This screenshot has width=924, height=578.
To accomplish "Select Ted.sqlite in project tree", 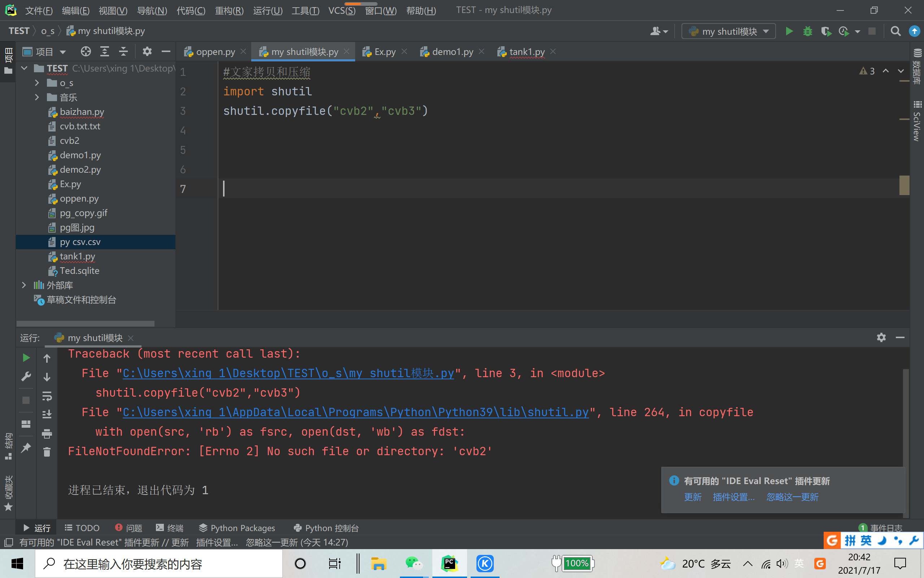I will [x=79, y=271].
